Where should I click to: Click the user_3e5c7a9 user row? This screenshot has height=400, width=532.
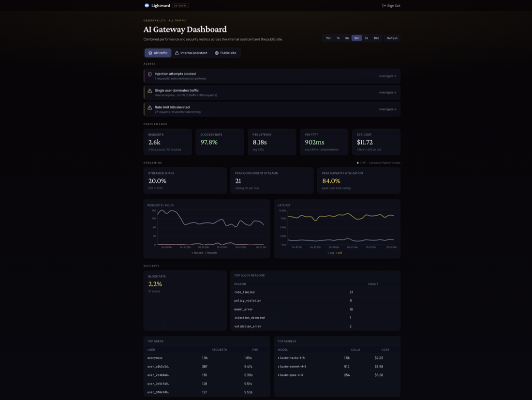tap(207, 384)
